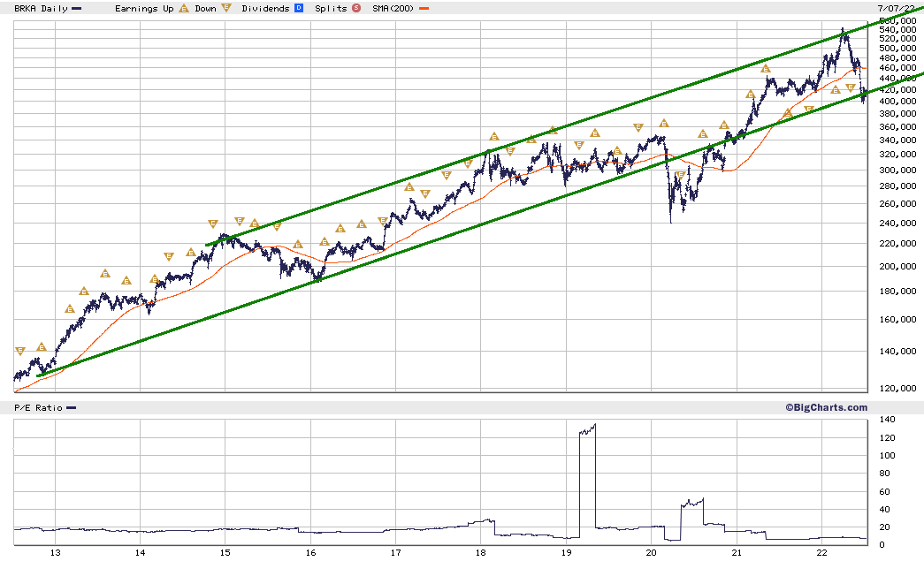The height and width of the screenshot is (561, 924).
Task: Click the Earnings Up triangle legend icon
Action: (184, 8)
